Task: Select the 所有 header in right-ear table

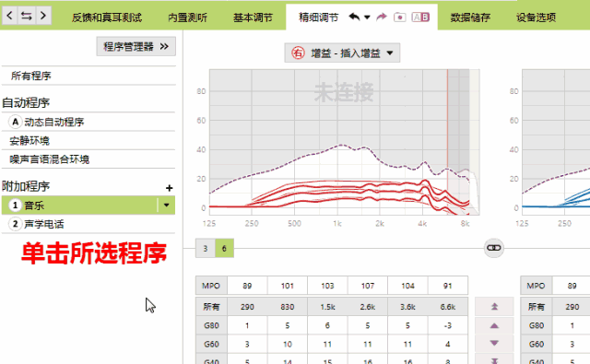Action: coord(211,307)
